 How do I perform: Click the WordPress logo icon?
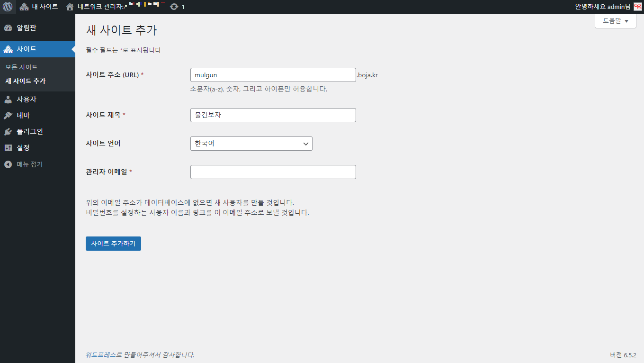click(8, 7)
